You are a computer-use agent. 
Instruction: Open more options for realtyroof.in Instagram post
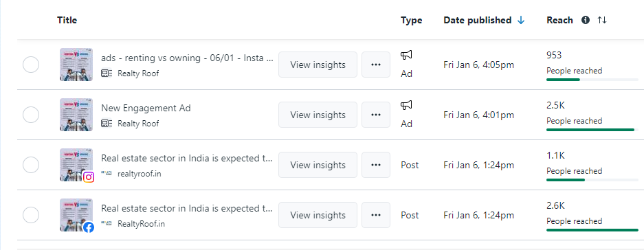click(x=376, y=165)
